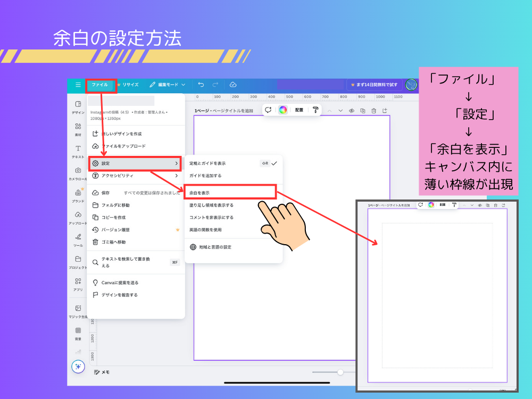Click the sparkle Canva assistant button
The image size is (532, 399).
pos(78,367)
